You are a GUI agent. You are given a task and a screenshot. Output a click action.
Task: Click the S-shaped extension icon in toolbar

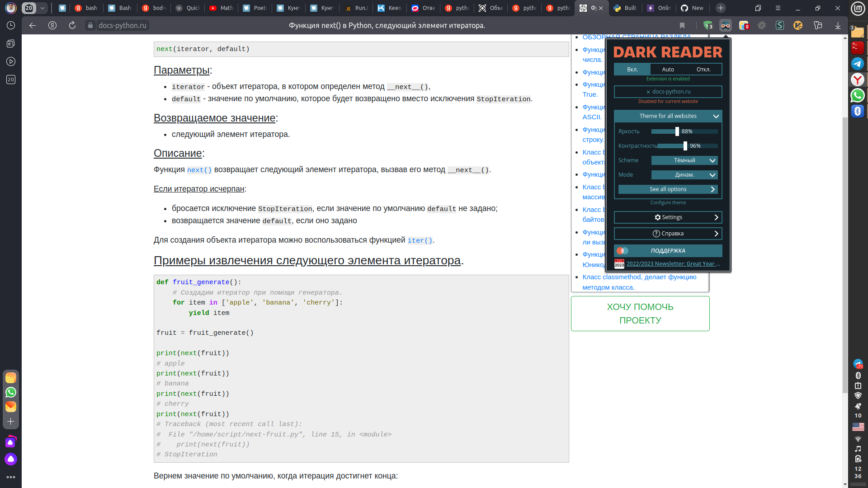[x=780, y=25]
